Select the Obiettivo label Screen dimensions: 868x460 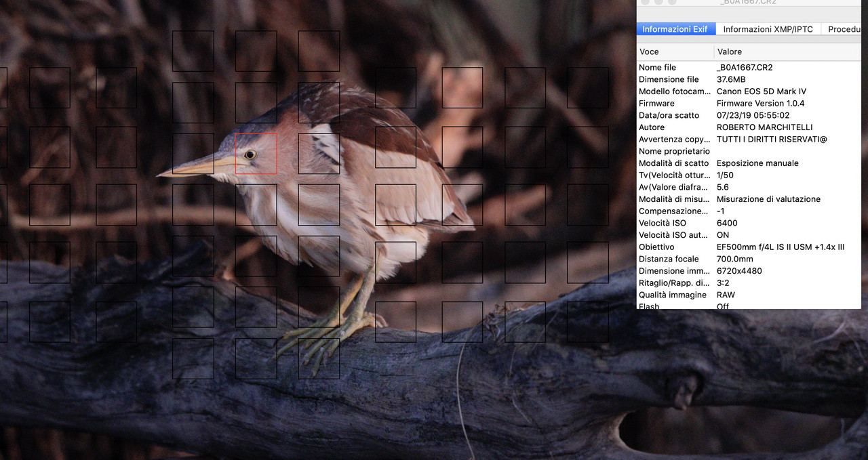point(656,247)
